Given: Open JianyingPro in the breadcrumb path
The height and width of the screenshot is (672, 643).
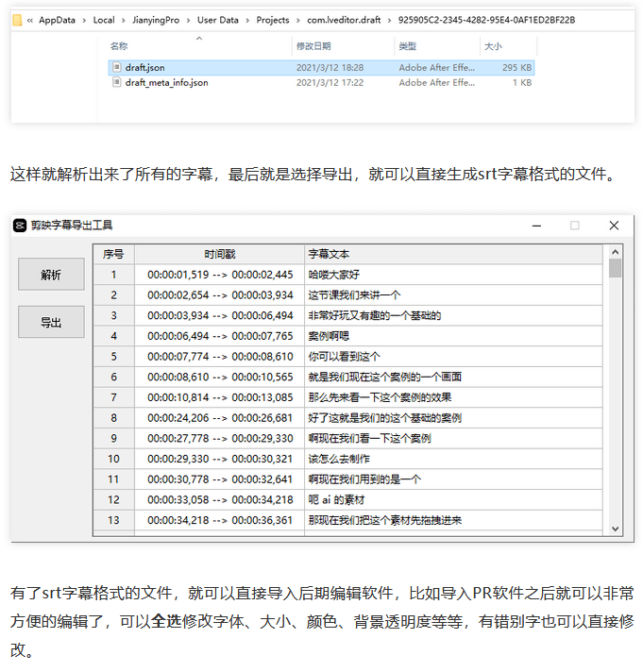Looking at the screenshot, I should tap(156, 20).
